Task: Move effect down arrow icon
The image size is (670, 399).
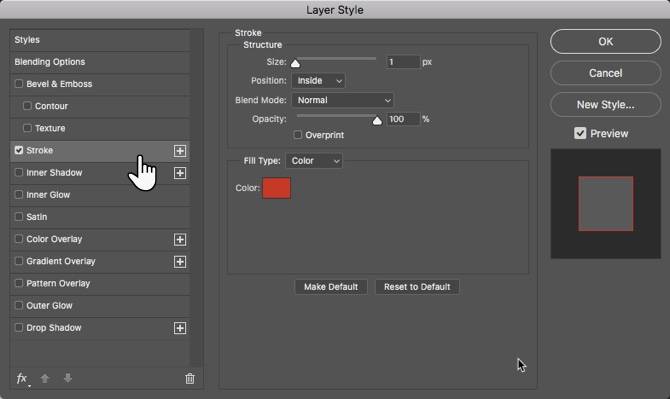Action: tap(68, 378)
